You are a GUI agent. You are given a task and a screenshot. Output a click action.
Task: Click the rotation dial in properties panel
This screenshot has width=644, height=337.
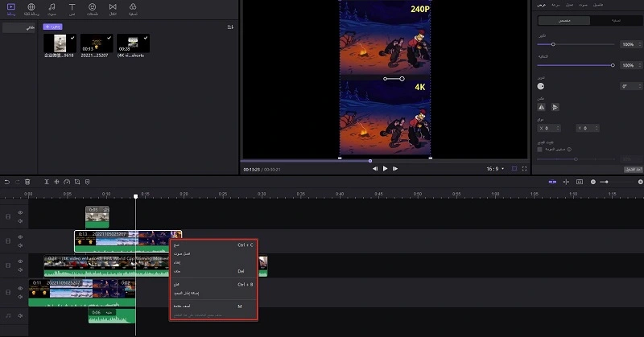point(541,86)
